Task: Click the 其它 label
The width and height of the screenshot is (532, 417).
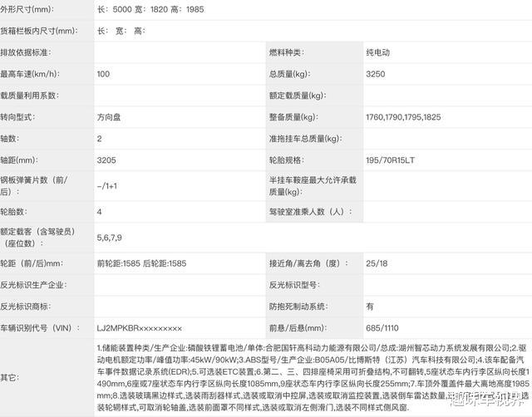Action: [x=10, y=377]
